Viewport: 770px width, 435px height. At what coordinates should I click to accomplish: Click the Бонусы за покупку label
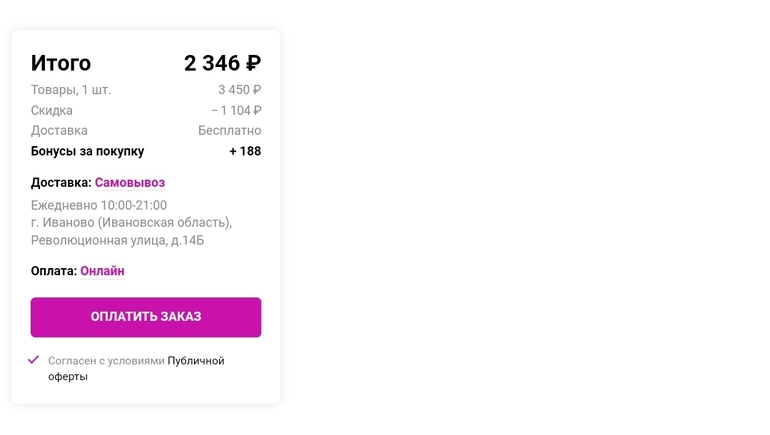point(87,151)
